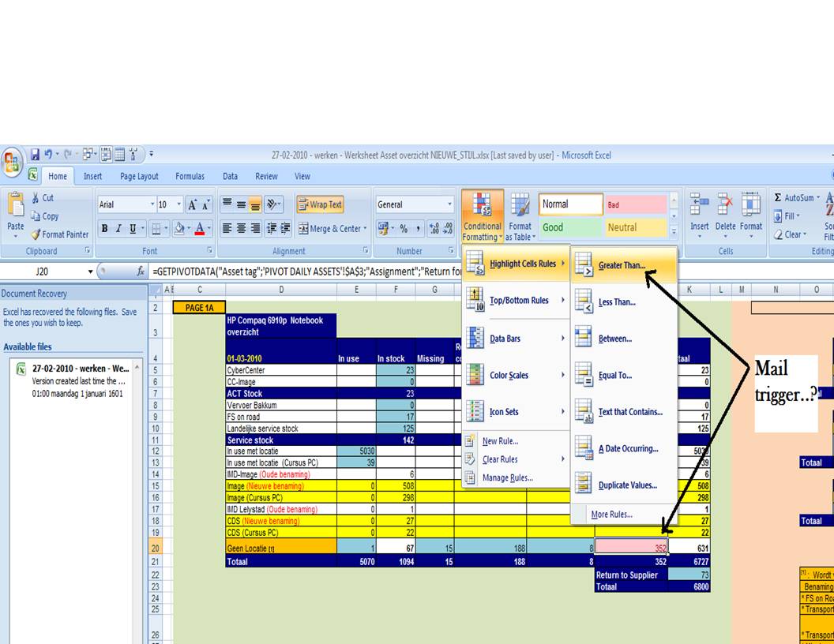Click the AutoSum sigma icon

(778, 198)
